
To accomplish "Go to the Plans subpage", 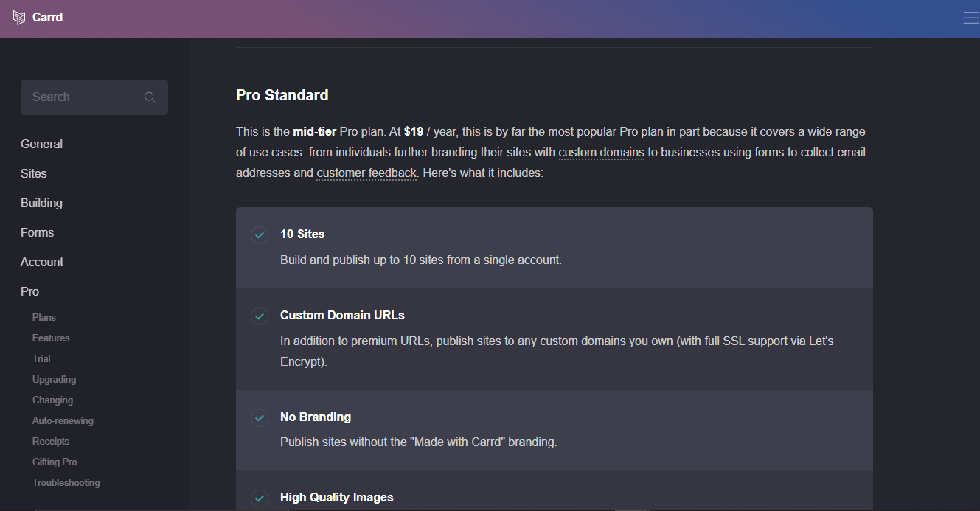I will click(x=44, y=317).
